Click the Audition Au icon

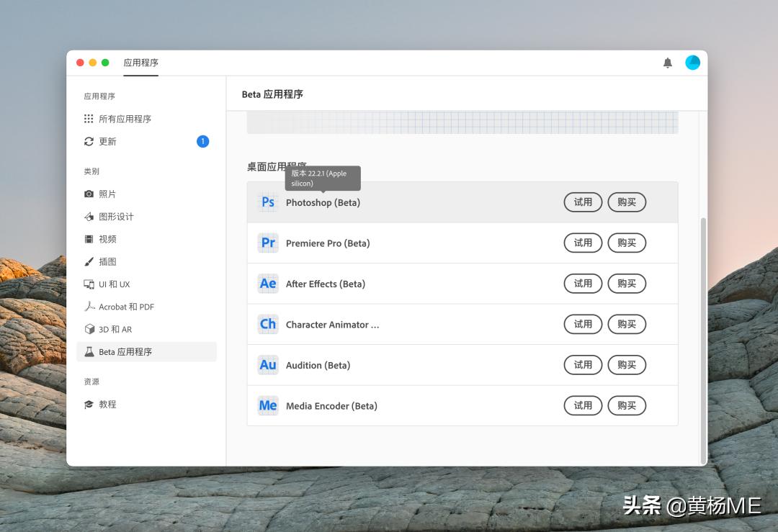coord(268,365)
